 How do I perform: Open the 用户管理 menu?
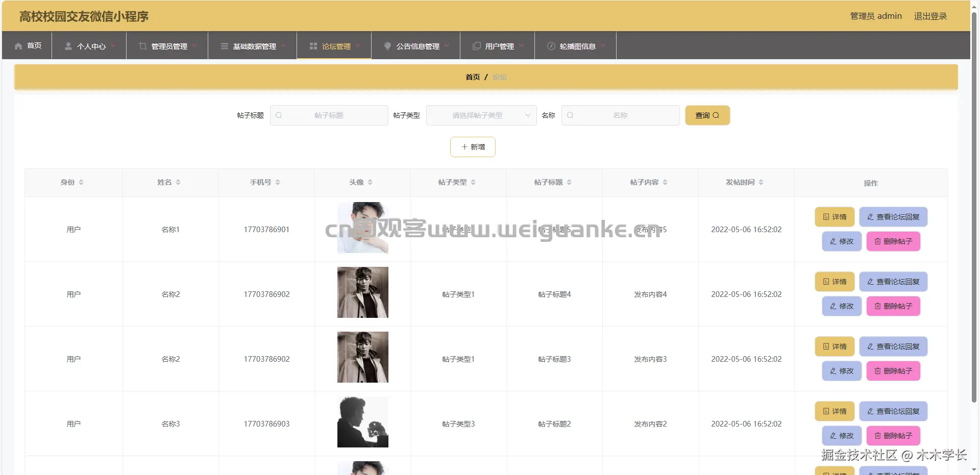coord(498,45)
